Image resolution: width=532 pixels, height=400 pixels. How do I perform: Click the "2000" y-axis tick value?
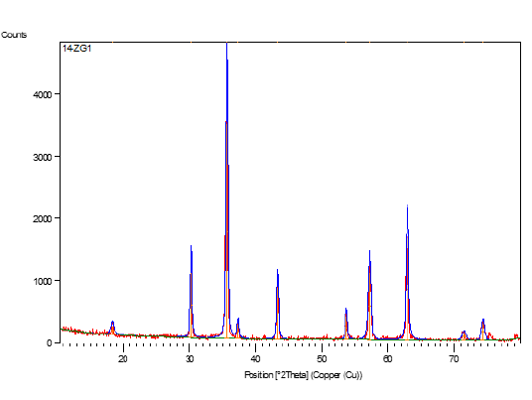click(x=43, y=218)
